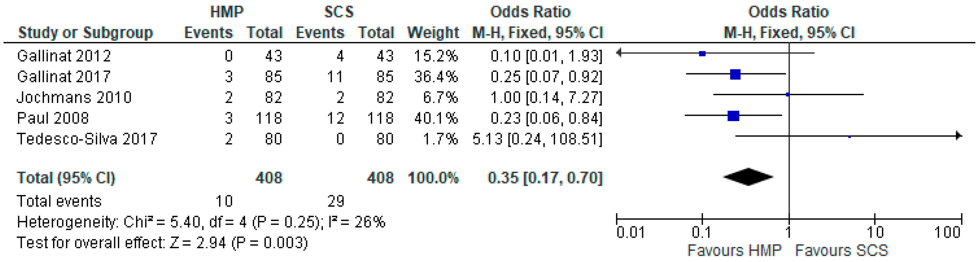Select the Tedesco-Silva 2017 study label
This screenshot has width=980, height=262.
click(87, 139)
